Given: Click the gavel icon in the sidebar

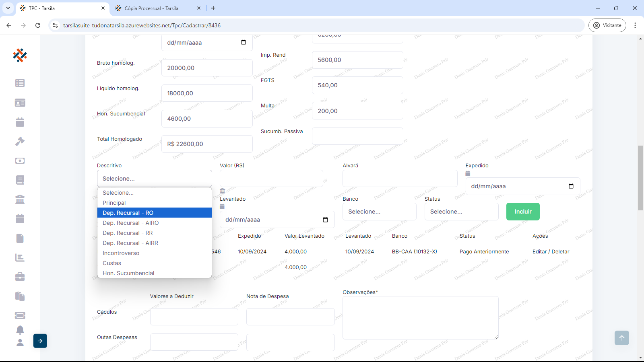Looking at the screenshot, I should click(x=20, y=141).
